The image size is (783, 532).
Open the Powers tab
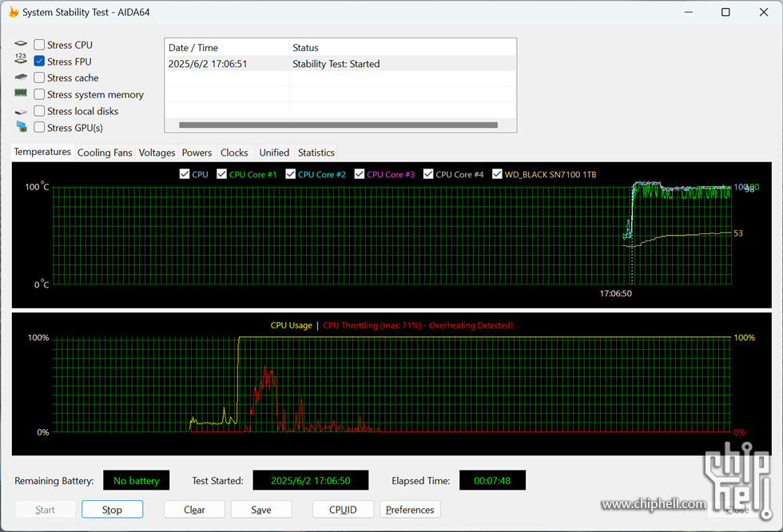tap(197, 153)
